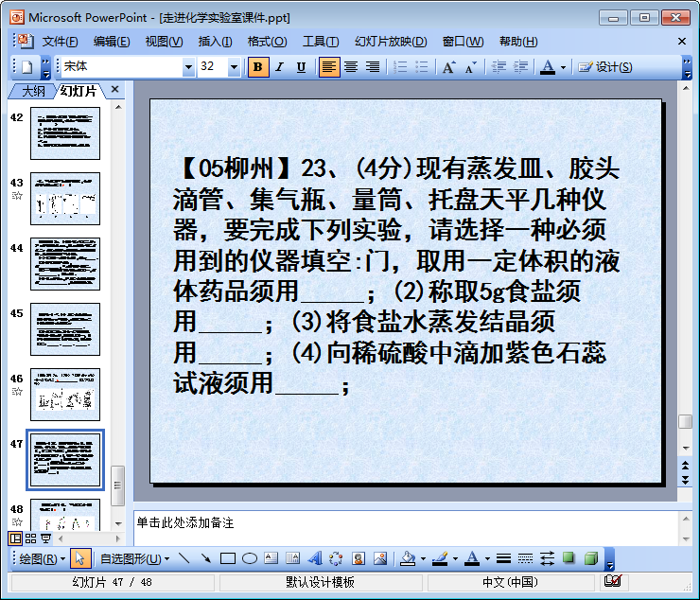Switch to the 大纲 outline tab
The height and width of the screenshot is (600, 700).
pyautogui.click(x=33, y=91)
